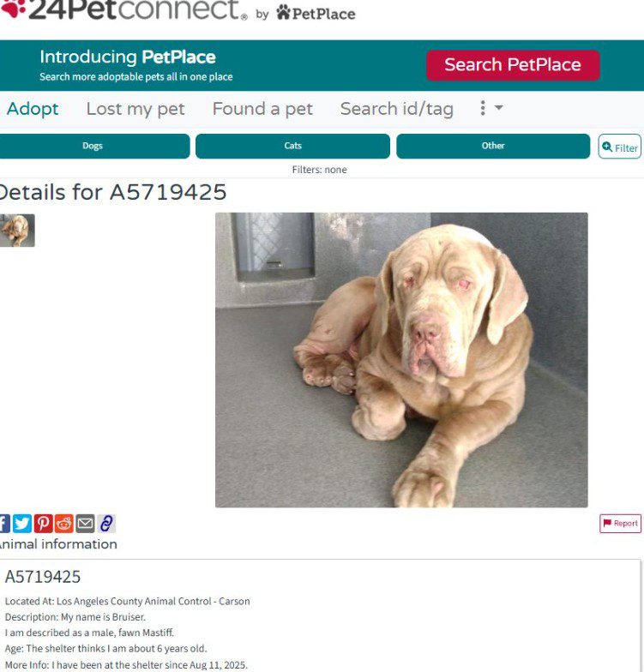Go to the Found a pet tab
Screen dimensions: 644x672
coord(262,109)
